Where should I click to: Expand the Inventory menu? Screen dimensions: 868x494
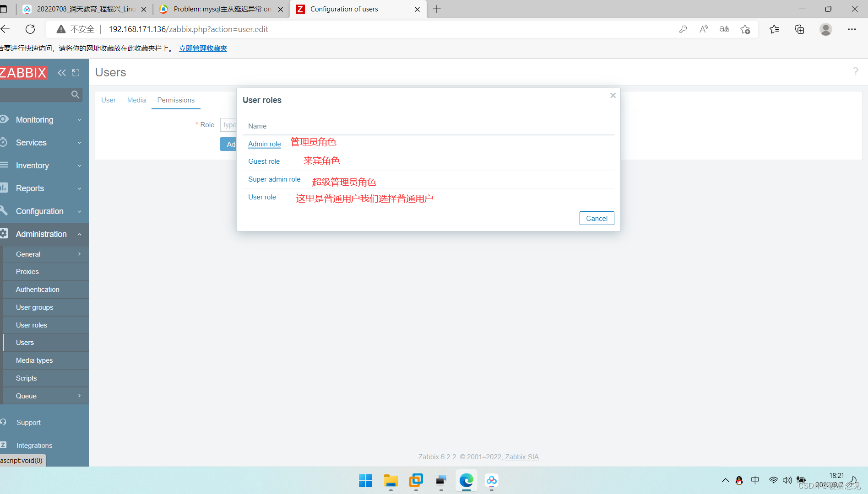[x=44, y=166]
